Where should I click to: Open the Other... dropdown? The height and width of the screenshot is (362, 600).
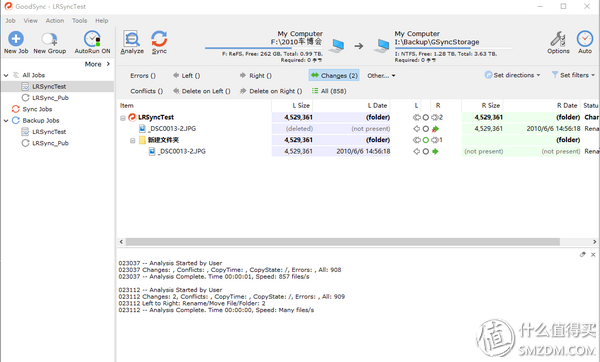pyautogui.click(x=381, y=76)
